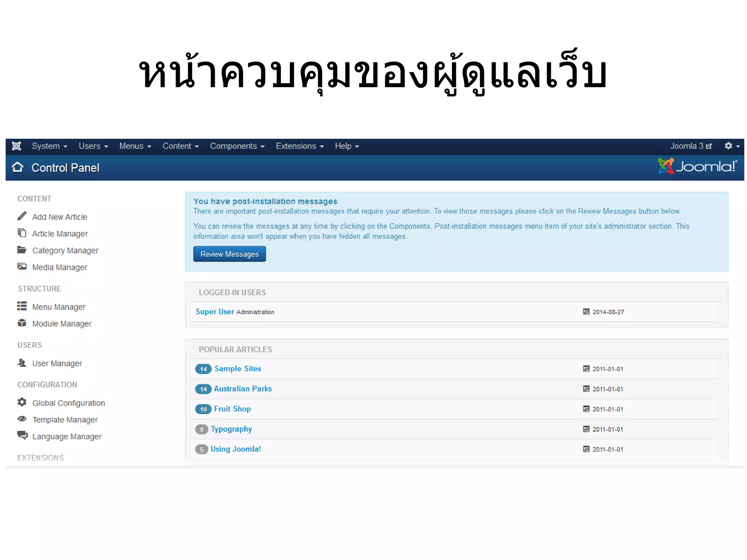747x560 pixels.
Task: Open the Typography article
Action: (231, 429)
